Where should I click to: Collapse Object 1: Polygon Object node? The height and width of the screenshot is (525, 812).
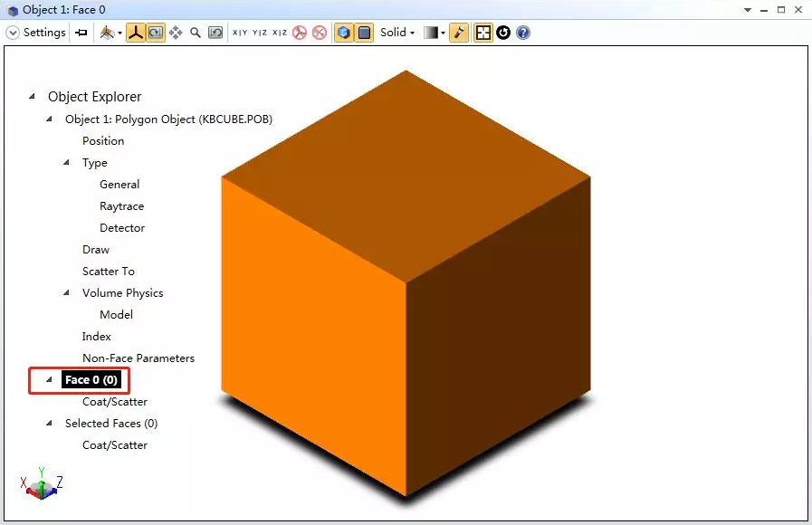tap(49, 119)
